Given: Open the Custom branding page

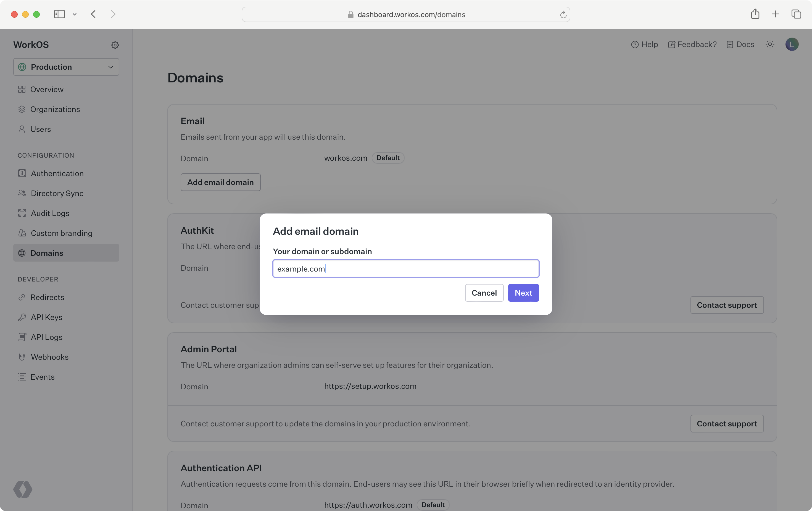Looking at the screenshot, I should click(61, 233).
